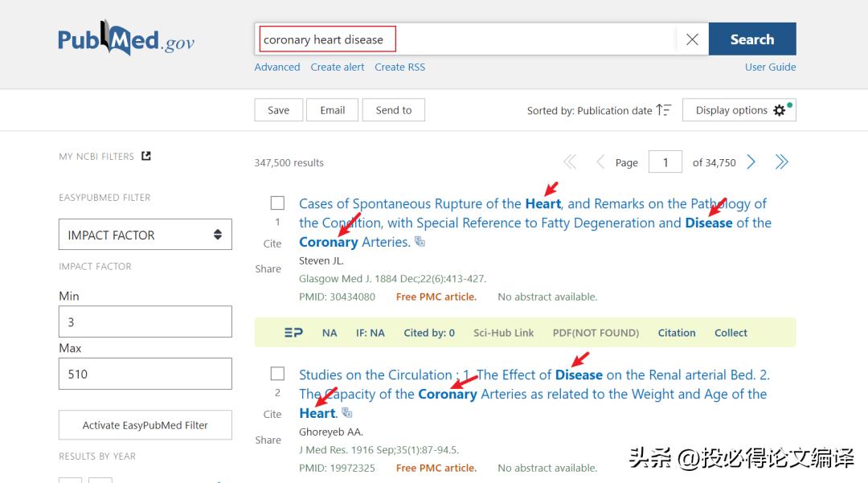Open the Send to dropdown
The height and width of the screenshot is (483, 868).
[x=393, y=110]
